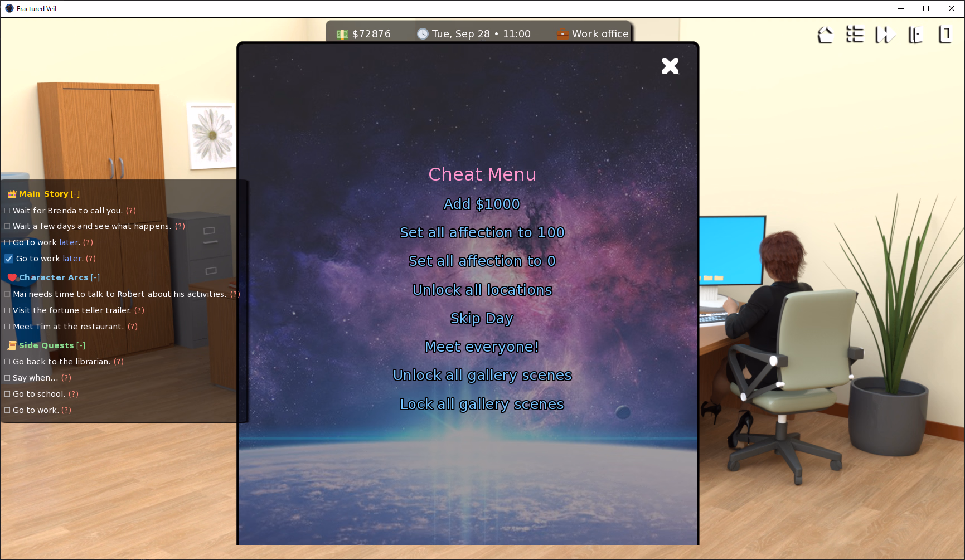965x560 pixels.
Task: Show hint (?) for 'Go to school'
Action: tap(74, 394)
